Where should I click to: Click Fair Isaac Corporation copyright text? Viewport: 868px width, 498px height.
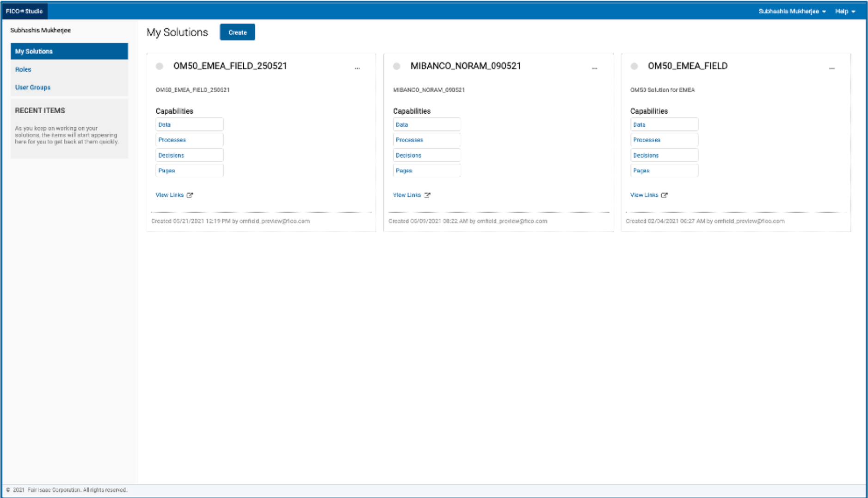[x=67, y=490]
